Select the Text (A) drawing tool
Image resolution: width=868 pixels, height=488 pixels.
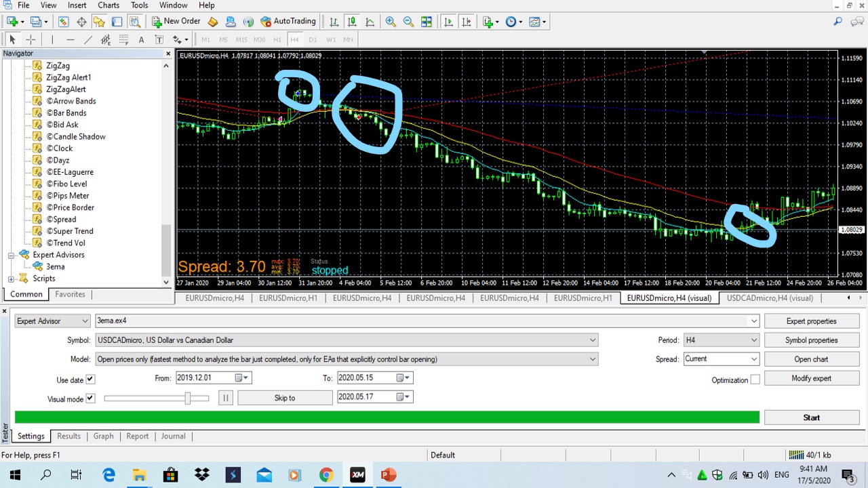click(141, 39)
